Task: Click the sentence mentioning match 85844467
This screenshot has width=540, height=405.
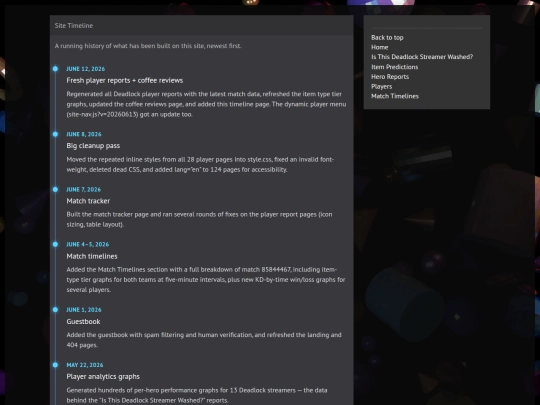Action: click(206, 280)
